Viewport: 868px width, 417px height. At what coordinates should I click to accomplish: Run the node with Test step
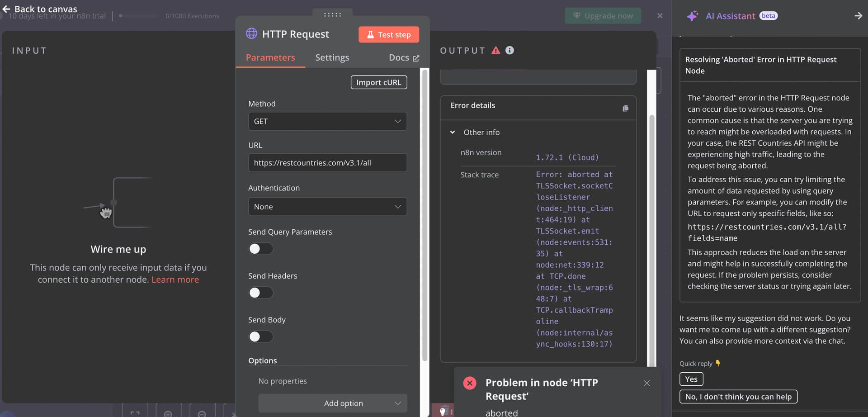coord(389,34)
